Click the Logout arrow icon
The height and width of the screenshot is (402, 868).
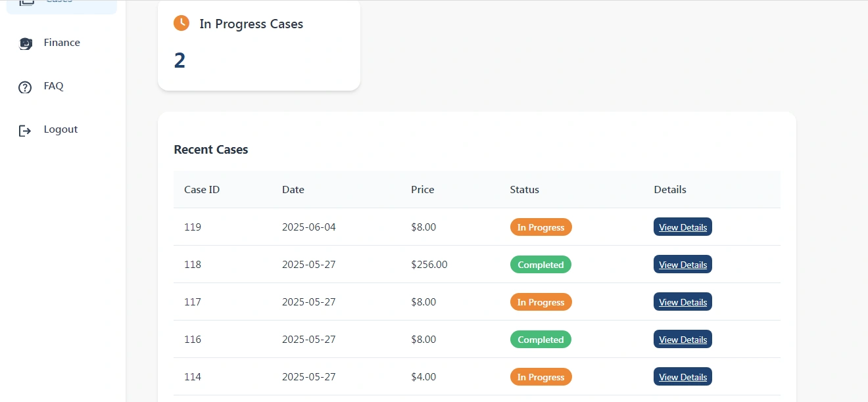tap(25, 130)
